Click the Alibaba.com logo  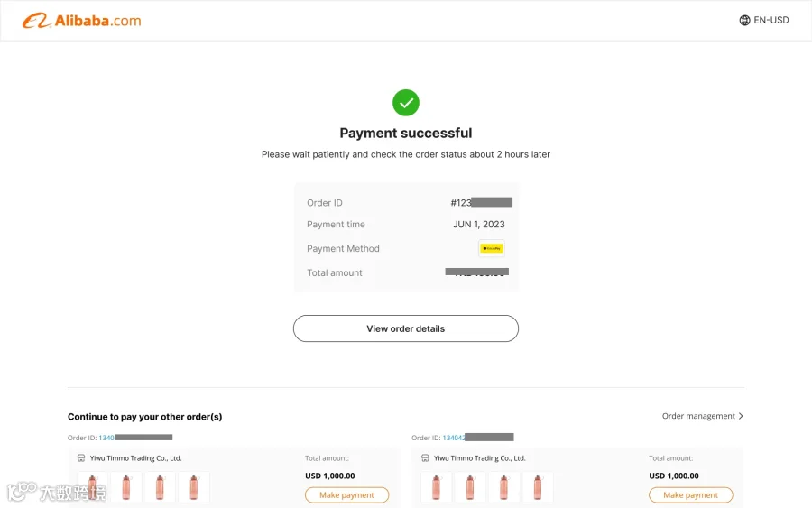pos(81,21)
